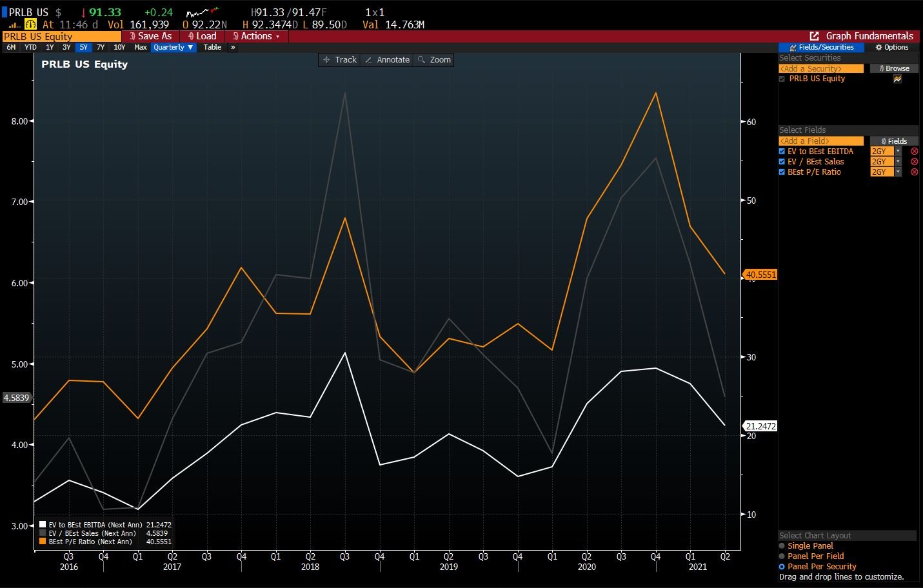
Task: Select the 10Y time range
Action: (119, 48)
